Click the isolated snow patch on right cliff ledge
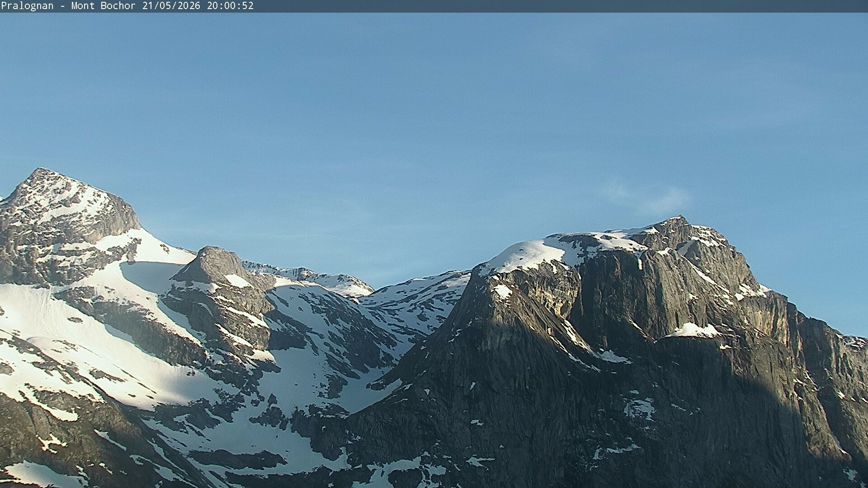 tap(694, 331)
